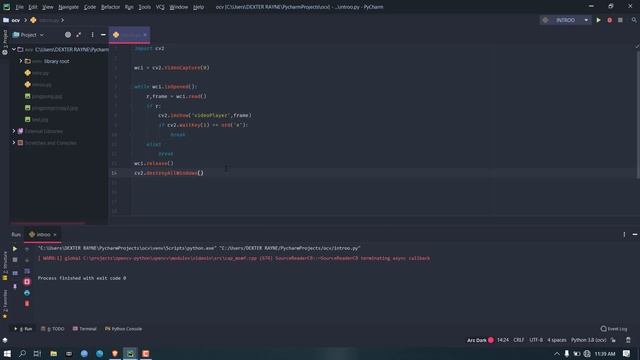Open the Event Log
Screen dimensions: 640x360
coord(613,329)
